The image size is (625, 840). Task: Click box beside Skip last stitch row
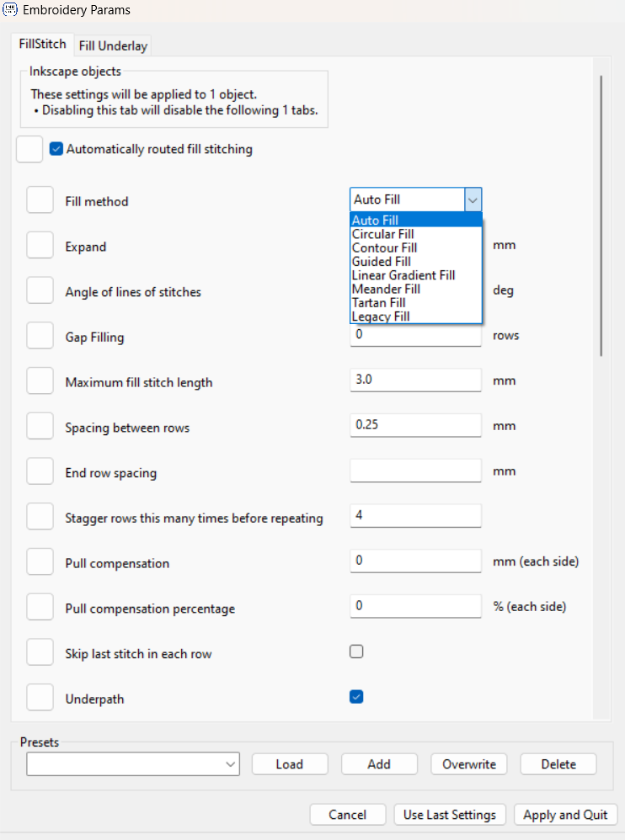point(40,652)
